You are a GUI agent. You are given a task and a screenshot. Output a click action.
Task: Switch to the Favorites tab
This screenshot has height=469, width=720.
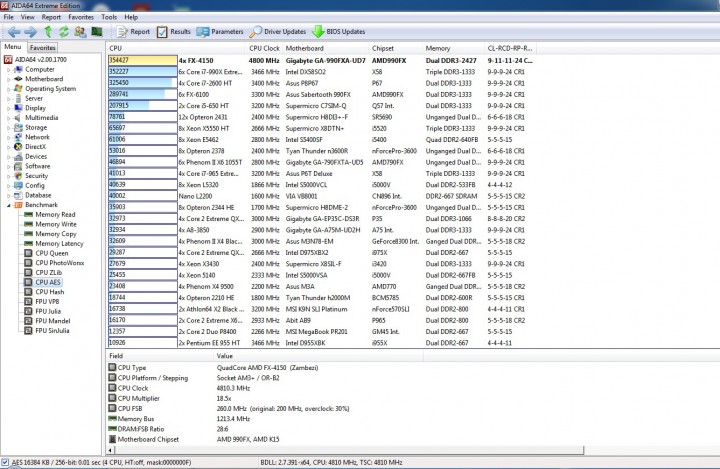(43, 47)
